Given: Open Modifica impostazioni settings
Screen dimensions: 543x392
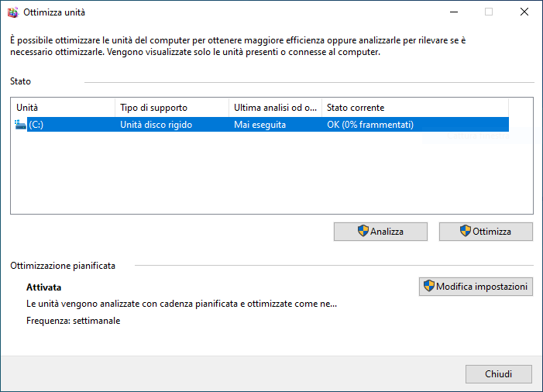Looking at the screenshot, I should click(476, 287).
